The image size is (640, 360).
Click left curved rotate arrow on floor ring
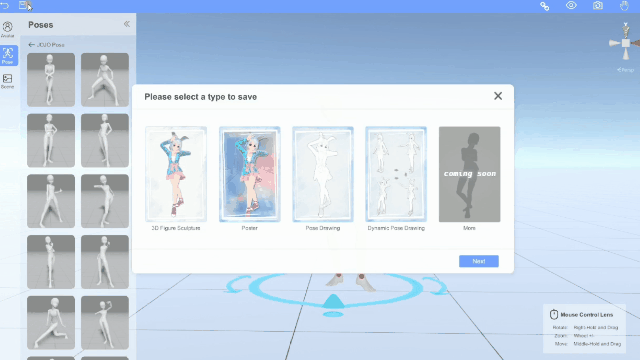coord(238,284)
